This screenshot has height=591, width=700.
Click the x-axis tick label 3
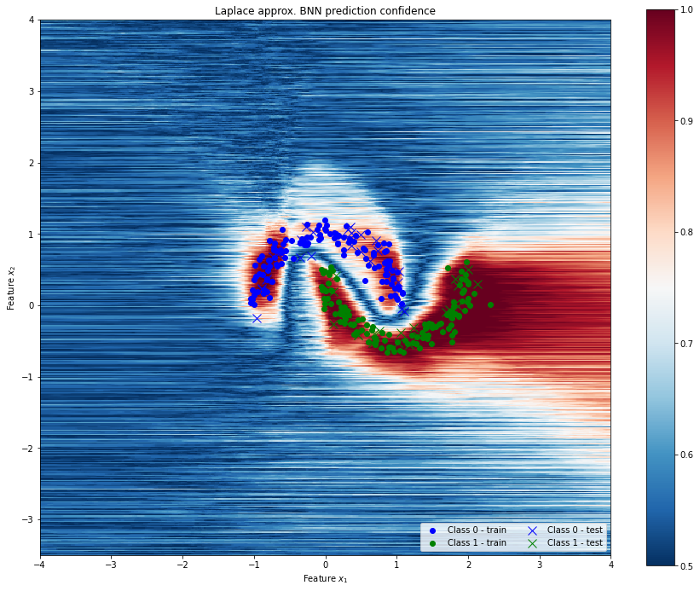coord(540,565)
